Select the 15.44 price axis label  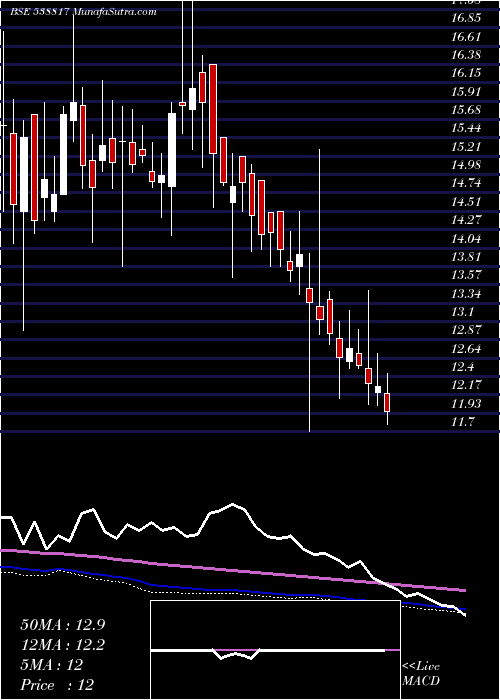467,129
